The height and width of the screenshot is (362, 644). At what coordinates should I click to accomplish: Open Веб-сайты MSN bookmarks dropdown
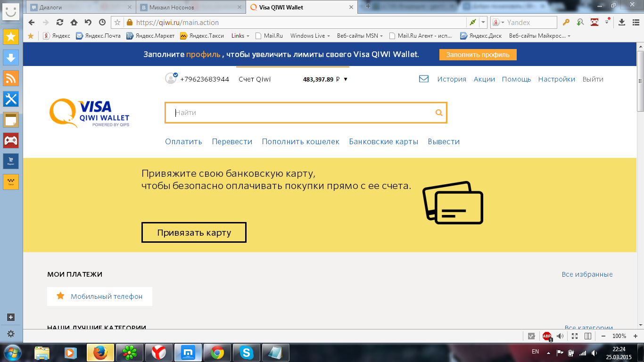[x=359, y=36]
